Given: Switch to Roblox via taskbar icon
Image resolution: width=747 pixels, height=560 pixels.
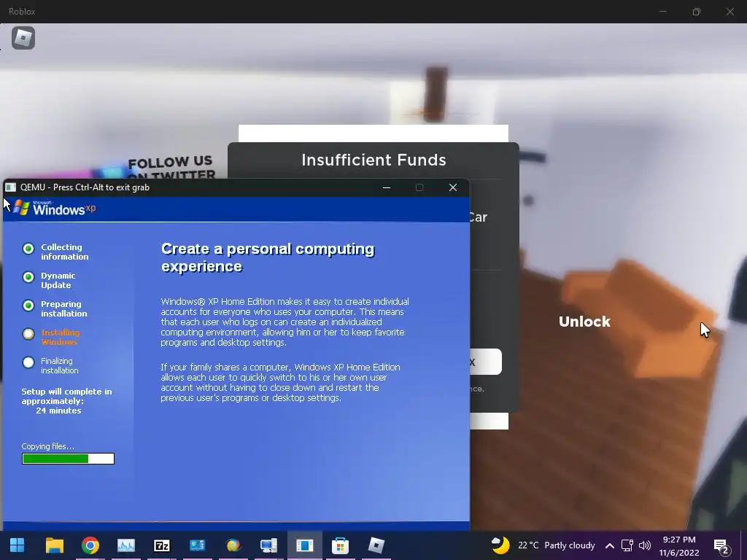Looking at the screenshot, I should [376, 545].
